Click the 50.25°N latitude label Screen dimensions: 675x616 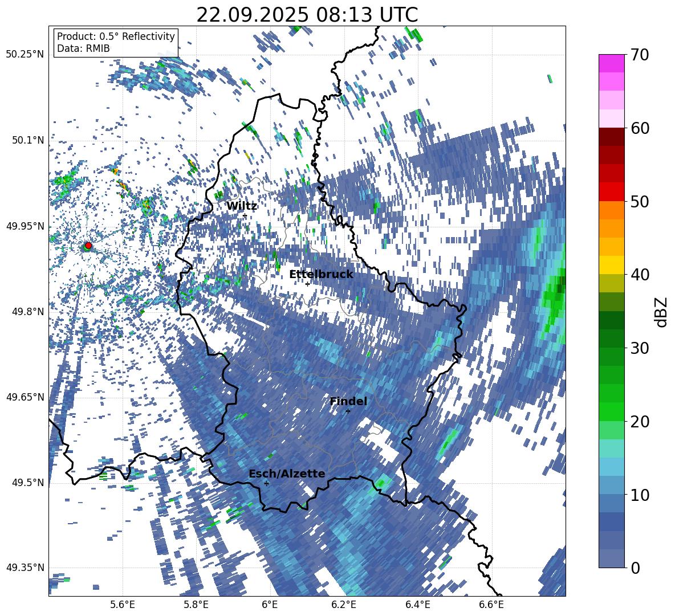pos(25,55)
